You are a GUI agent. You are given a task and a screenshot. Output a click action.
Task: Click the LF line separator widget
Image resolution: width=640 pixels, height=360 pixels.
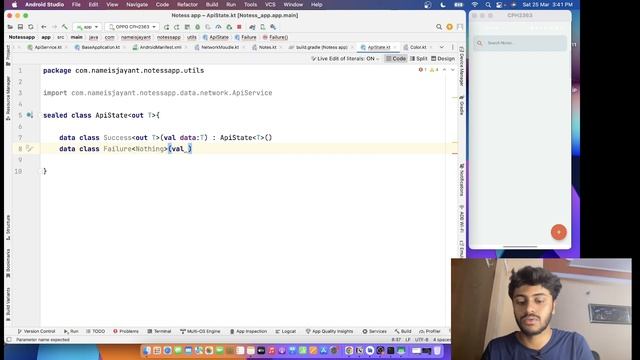pyautogui.click(x=407, y=340)
